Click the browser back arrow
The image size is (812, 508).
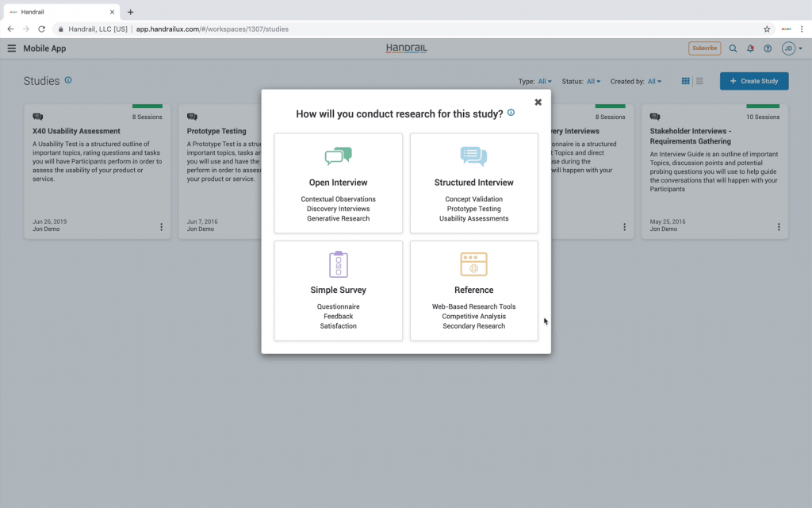coord(10,29)
